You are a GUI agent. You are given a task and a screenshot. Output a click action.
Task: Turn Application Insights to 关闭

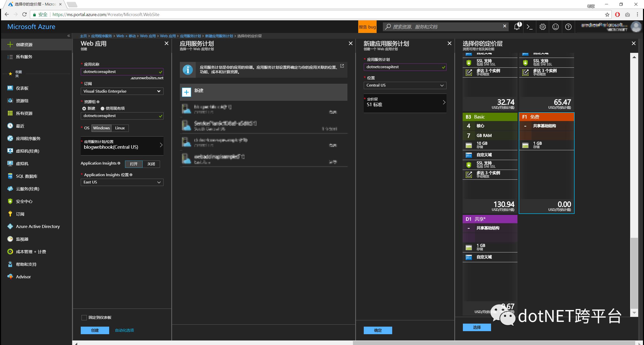coord(151,164)
